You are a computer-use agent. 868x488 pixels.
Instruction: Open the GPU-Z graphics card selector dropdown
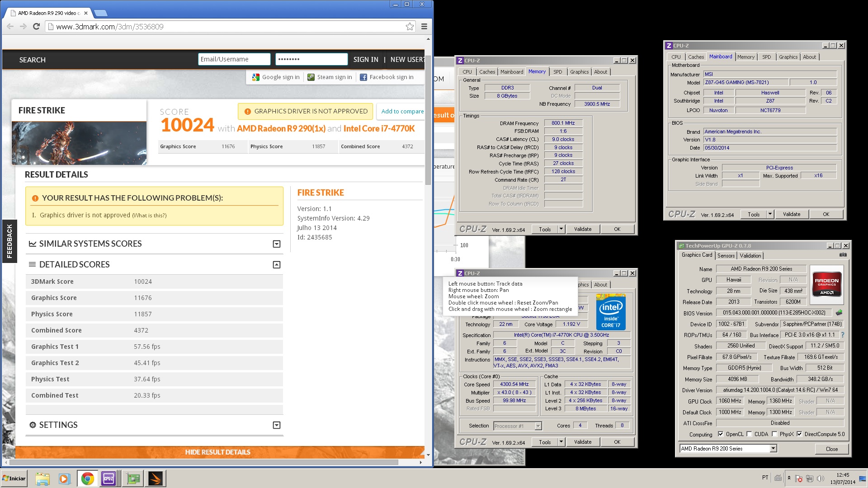(x=773, y=448)
